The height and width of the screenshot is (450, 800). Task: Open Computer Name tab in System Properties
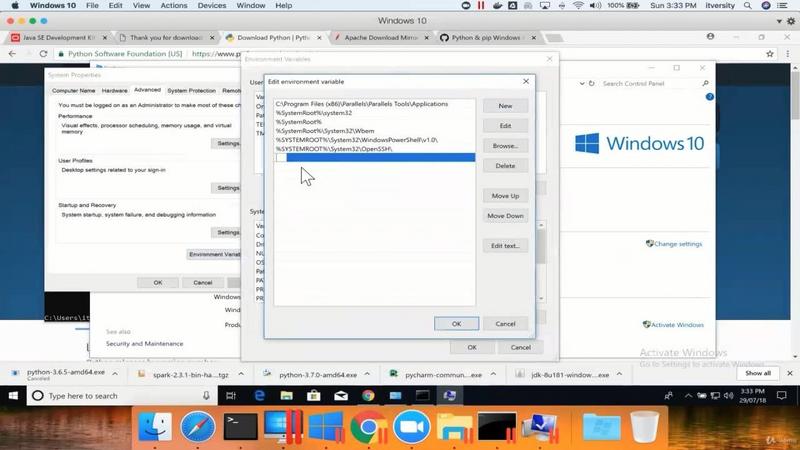[x=73, y=90]
